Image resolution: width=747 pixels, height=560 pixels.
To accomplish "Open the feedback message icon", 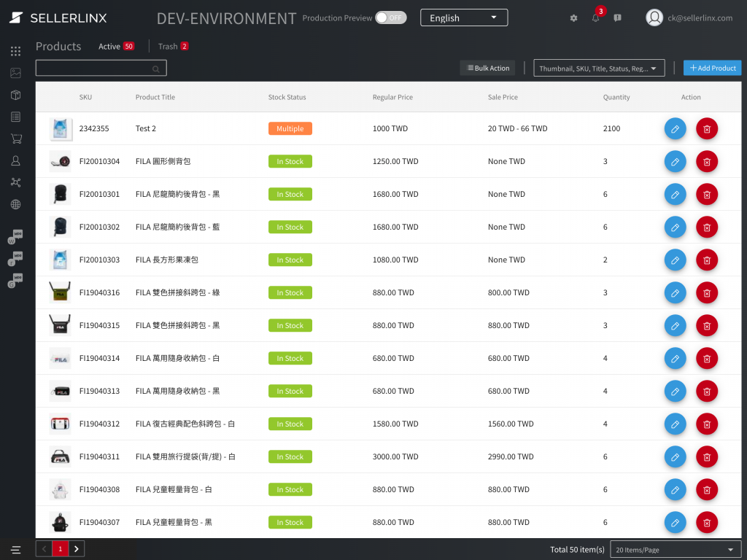I will tap(617, 18).
